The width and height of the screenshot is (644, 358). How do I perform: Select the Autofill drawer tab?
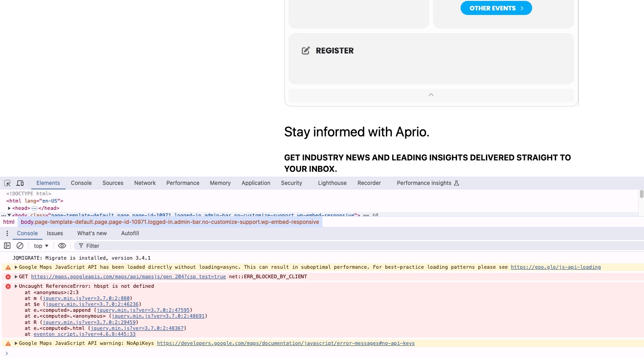(x=130, y=233)
